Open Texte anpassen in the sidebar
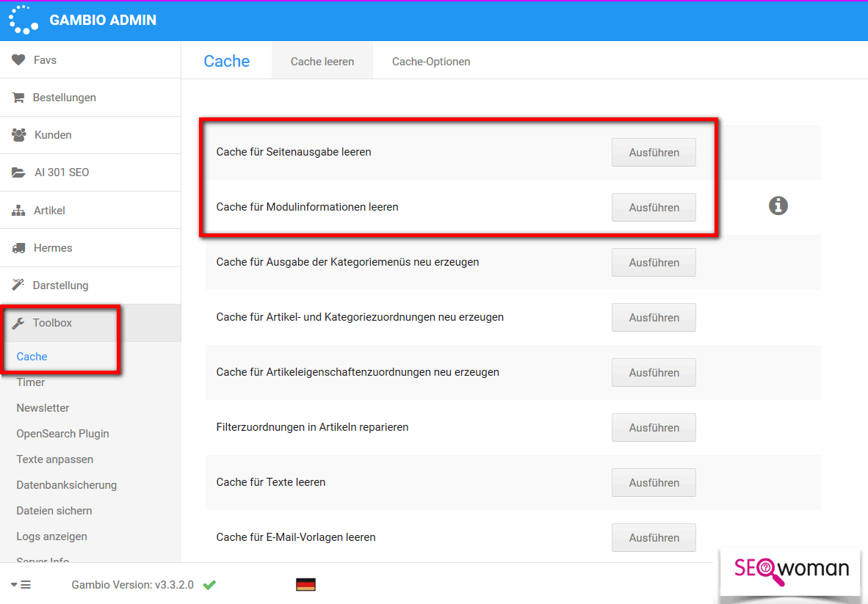 [x=55, y=459]
